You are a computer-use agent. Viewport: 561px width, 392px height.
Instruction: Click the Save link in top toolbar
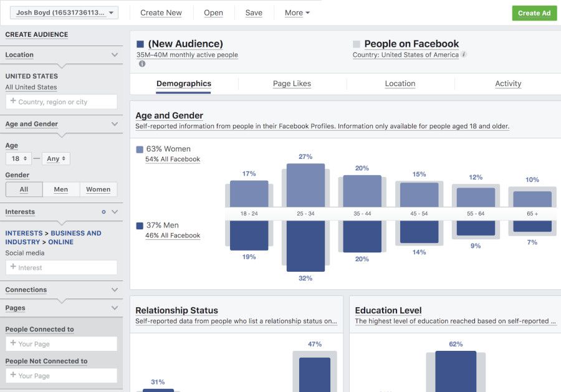pos(254,12)
